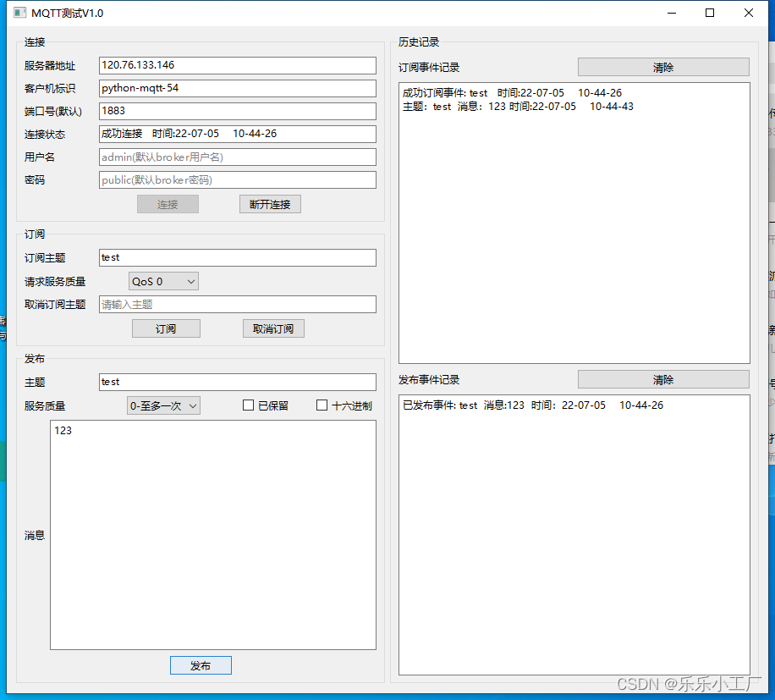Screen dimensions: 775x700
Task: Maximize the MQTT测试V1.0 window
Action: [710, 13]
